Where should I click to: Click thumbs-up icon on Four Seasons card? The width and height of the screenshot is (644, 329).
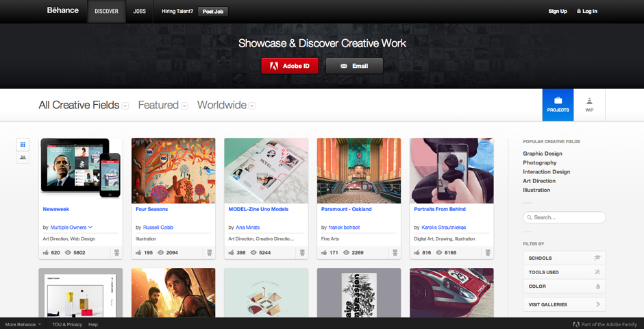[138, 253]
